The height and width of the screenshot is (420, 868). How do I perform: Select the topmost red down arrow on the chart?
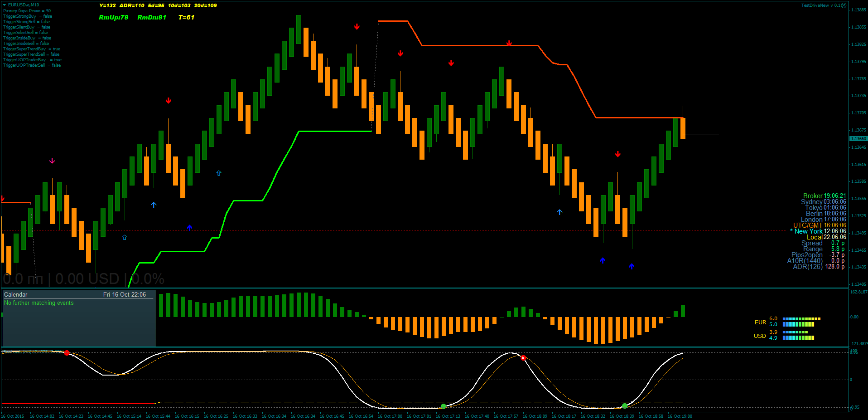click(x=357, y=27)
